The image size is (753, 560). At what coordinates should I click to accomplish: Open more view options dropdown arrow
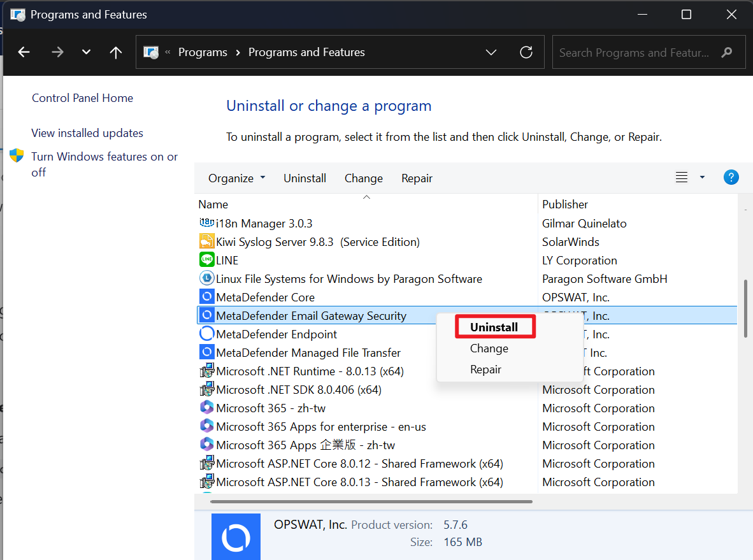tap(702, 177)
